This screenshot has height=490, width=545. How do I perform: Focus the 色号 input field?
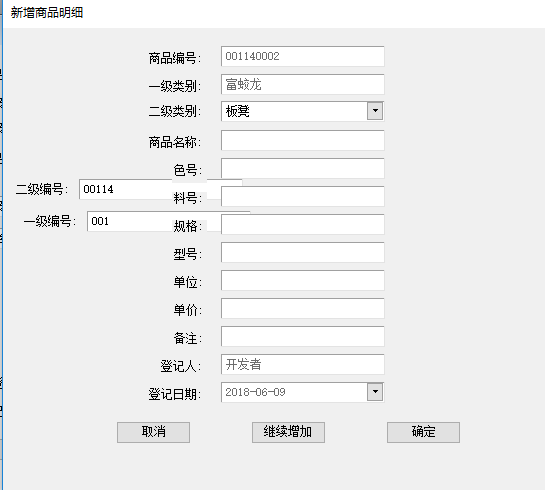coord(302,168)
